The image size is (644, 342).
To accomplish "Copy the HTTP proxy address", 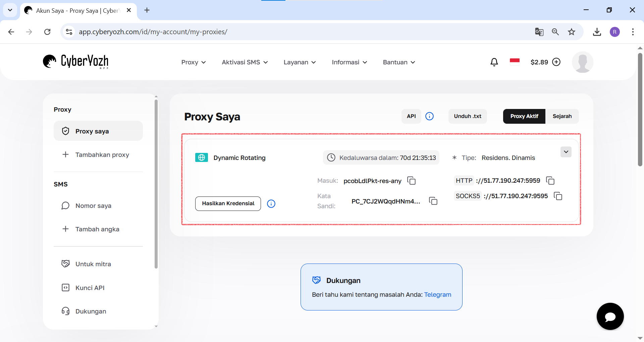I will tap(550, 181).
